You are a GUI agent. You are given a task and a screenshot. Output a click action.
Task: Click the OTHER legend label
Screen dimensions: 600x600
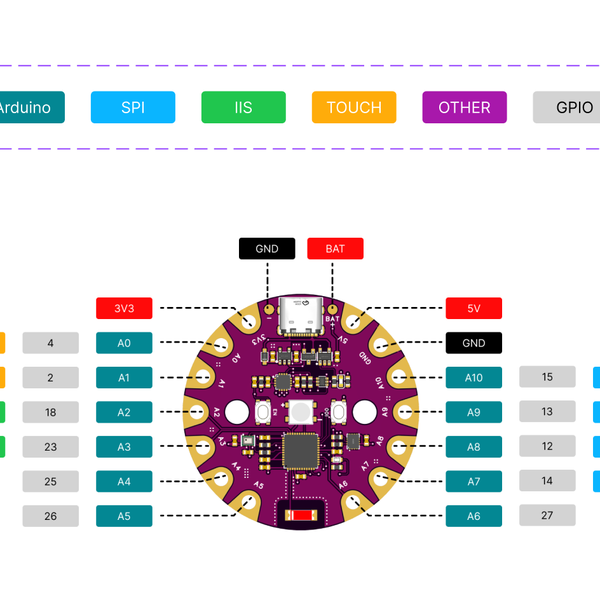[x=465, y=107]
